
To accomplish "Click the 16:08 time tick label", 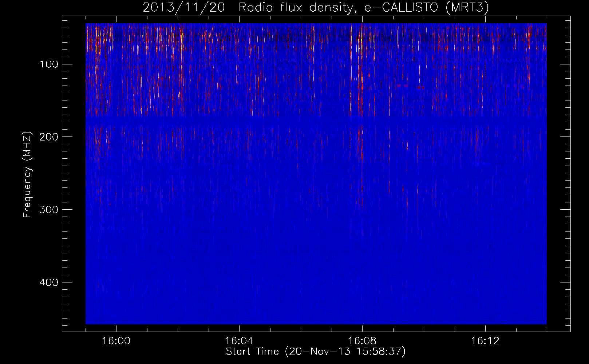I will (362, 341).
